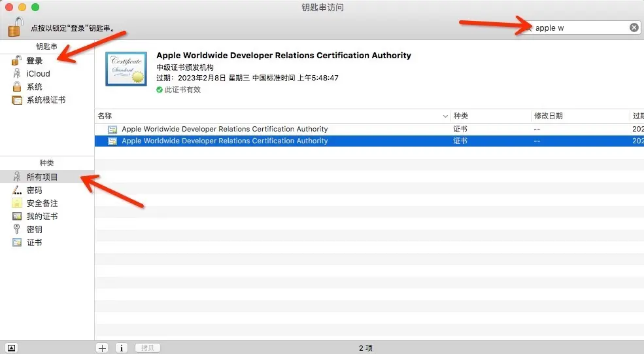The height and width of the screenshot is (354, 644).
Task: Open info with the i button
Action: coord(121,348)
